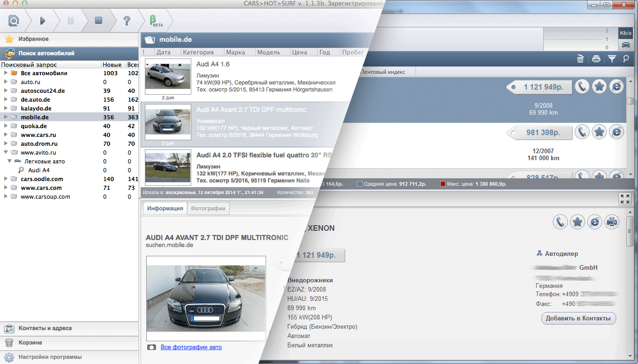The height and width of the screenshot is (364, 638).
Task: Click the phone icon on the 981 398р. row
Action: (x=582, y=132)
